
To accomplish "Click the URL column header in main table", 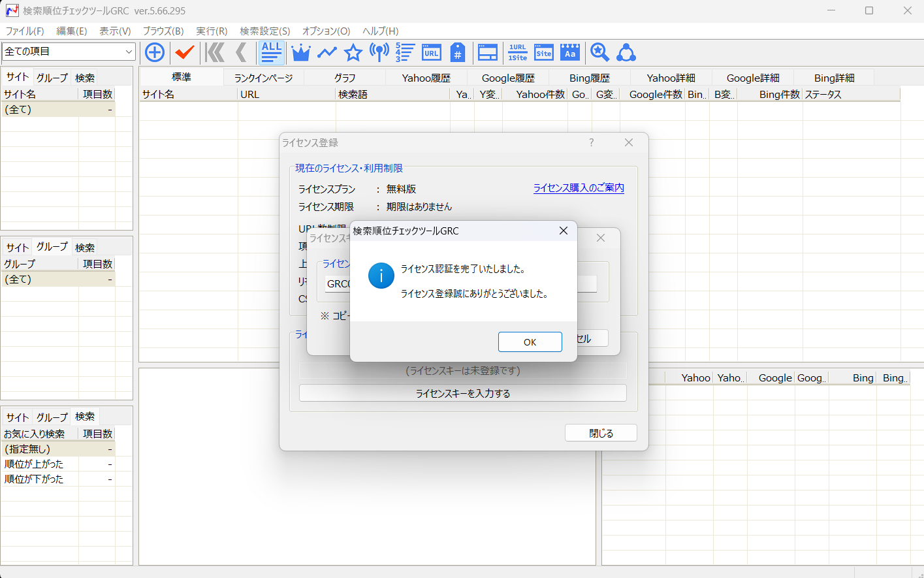I will tap(287, 94).
